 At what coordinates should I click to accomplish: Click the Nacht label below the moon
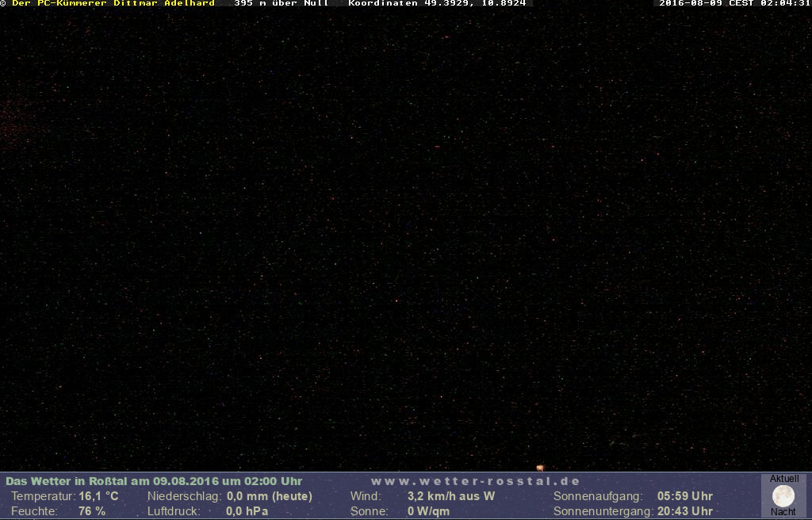point(783,512)
